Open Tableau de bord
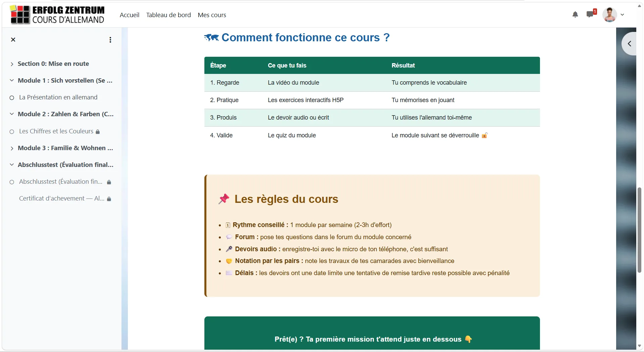Image resolution: width=644 pixels, height=352 pixels. 168,15
